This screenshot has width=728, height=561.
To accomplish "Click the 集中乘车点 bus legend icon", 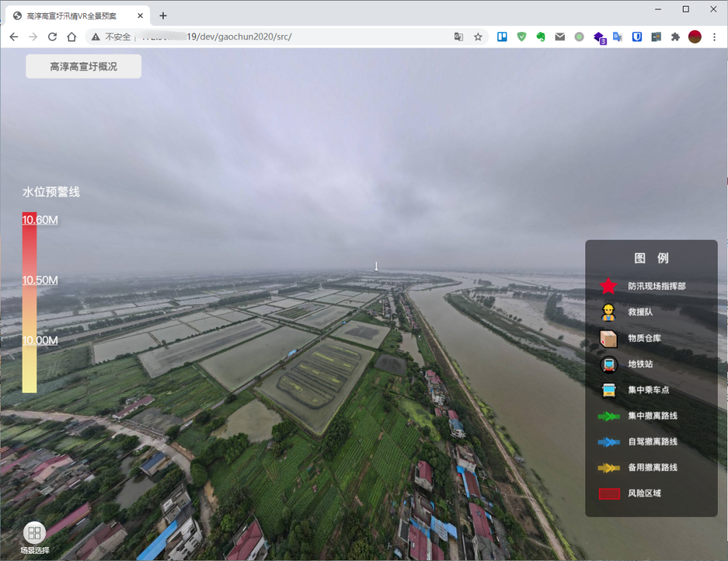I will click(608, 390).
